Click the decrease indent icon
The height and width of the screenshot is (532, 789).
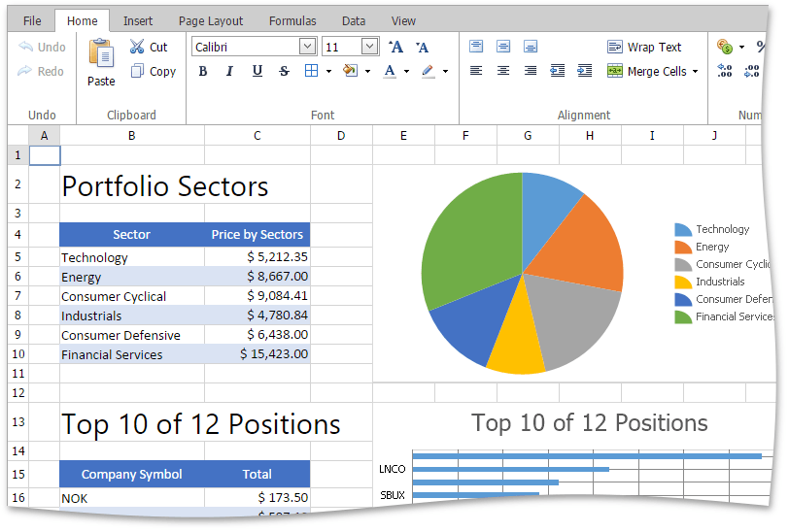(x=558, y=71)
